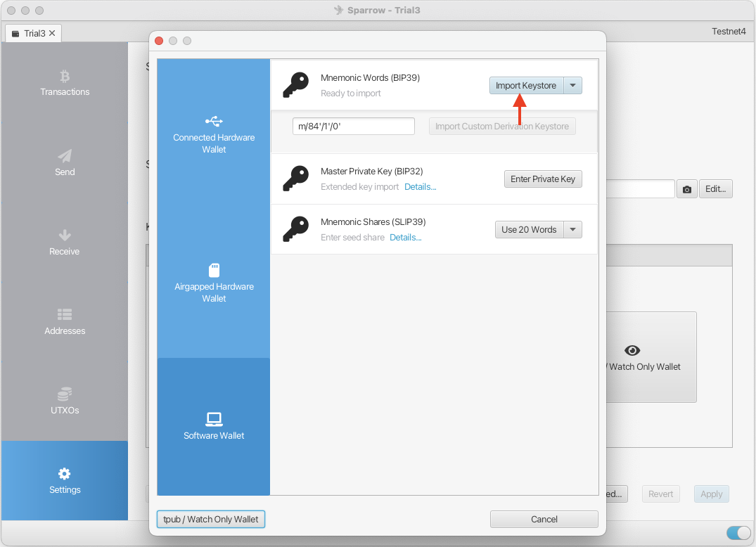Expand the Use 20 Words dropdown arrow
This screenshot has height=547, width=756.
point(572,229)
